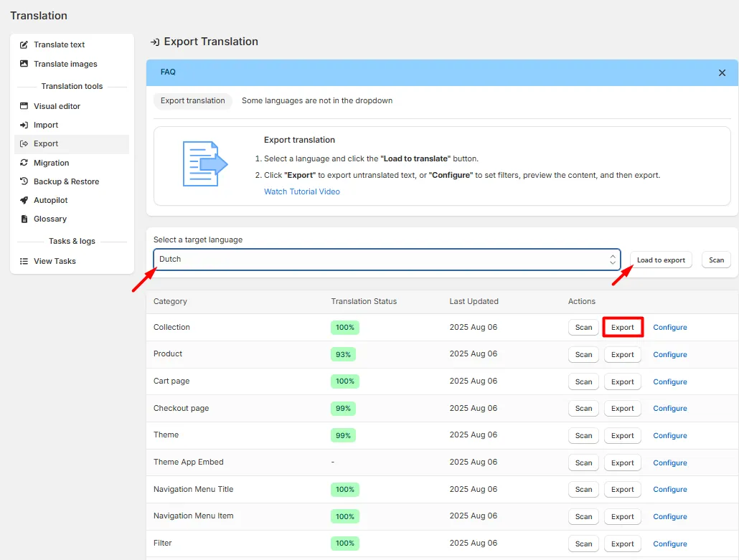
Task: Click Export button for Collection row
Action: point(623,328)
